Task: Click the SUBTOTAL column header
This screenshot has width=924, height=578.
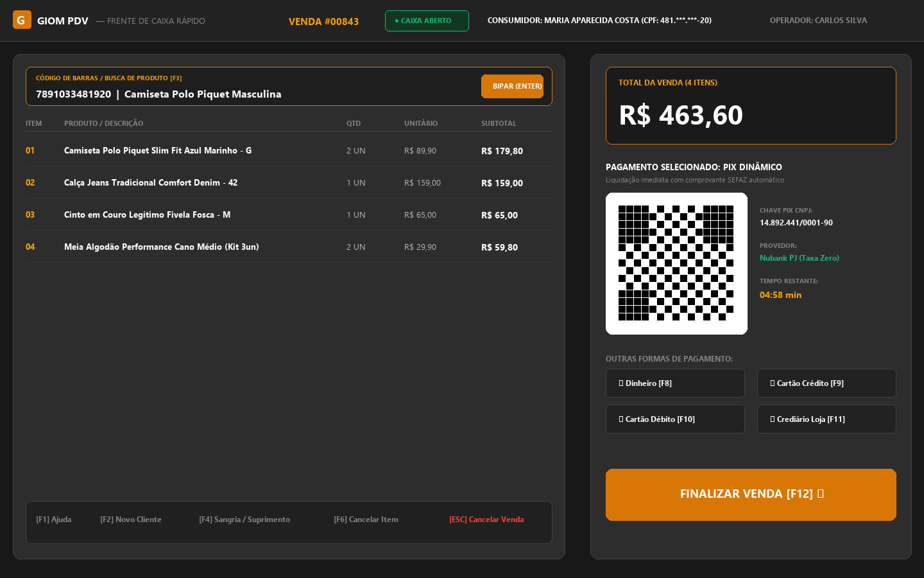Action: click(499, 123)
